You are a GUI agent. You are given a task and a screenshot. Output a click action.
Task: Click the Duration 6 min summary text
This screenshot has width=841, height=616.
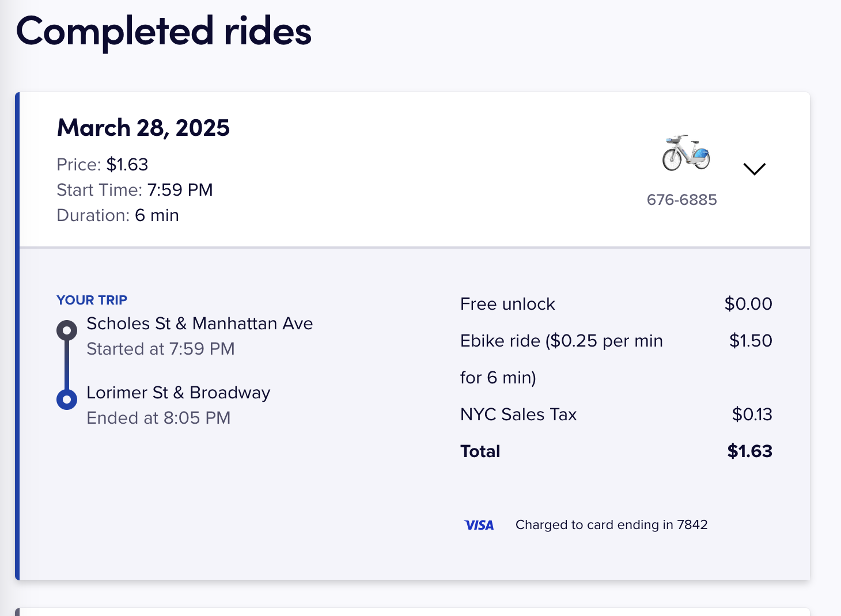(118, 215)
